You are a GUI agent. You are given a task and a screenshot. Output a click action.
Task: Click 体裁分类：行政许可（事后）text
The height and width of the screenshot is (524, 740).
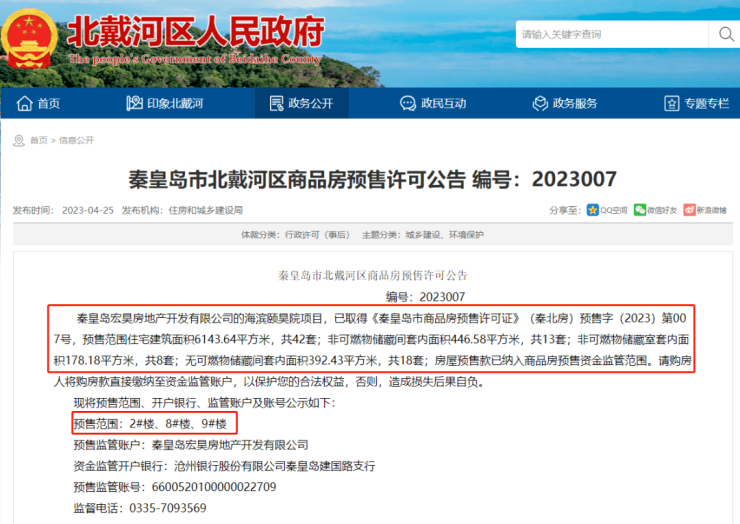pos(296,235)
